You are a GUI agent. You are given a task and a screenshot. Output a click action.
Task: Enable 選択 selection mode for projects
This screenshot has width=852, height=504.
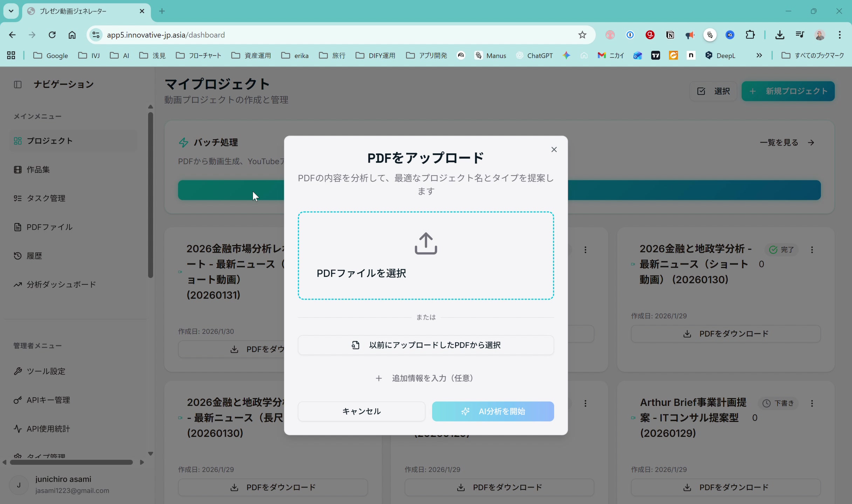[713, 91]
